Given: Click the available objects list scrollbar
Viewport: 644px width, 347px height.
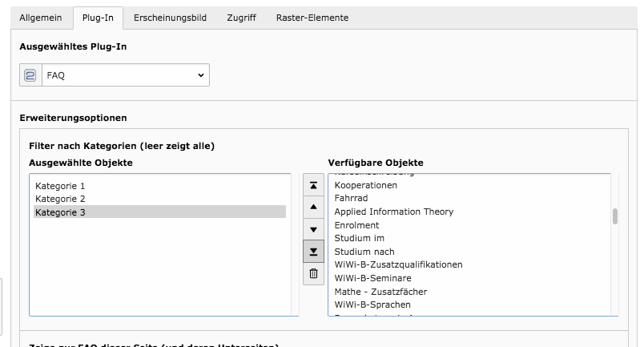Looking at the screenshot, I should coord(614,217).
